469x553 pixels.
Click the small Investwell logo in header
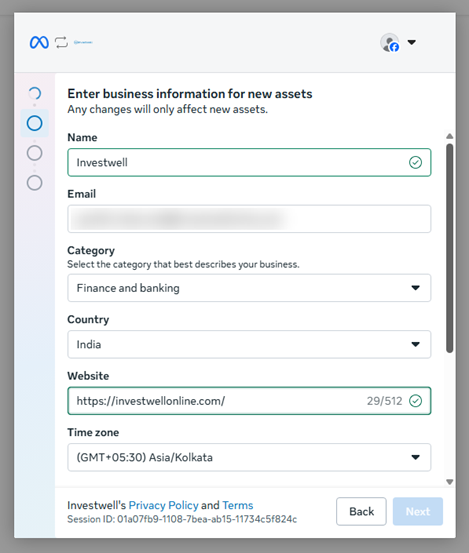(x=83, y=42)
